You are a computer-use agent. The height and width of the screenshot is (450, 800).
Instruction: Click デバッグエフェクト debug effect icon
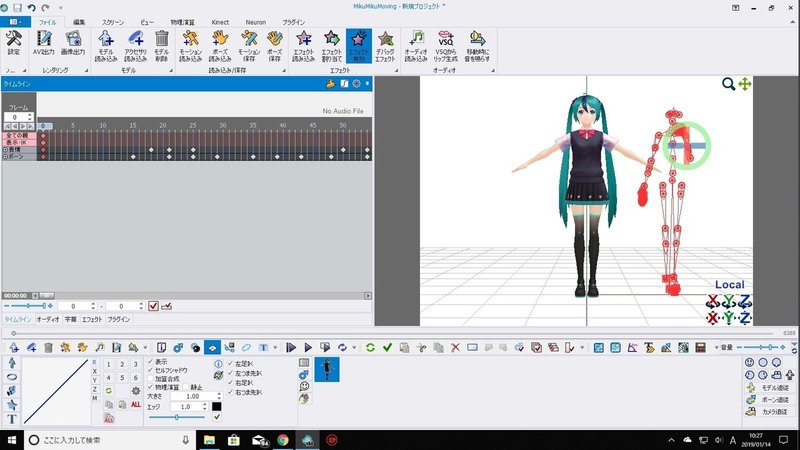[x=385, y=46]
